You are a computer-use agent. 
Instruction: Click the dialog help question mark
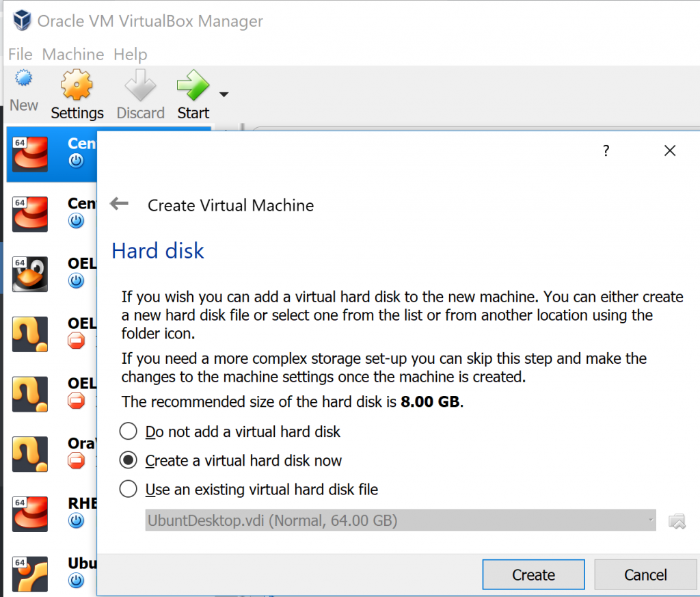coord(606,151)
